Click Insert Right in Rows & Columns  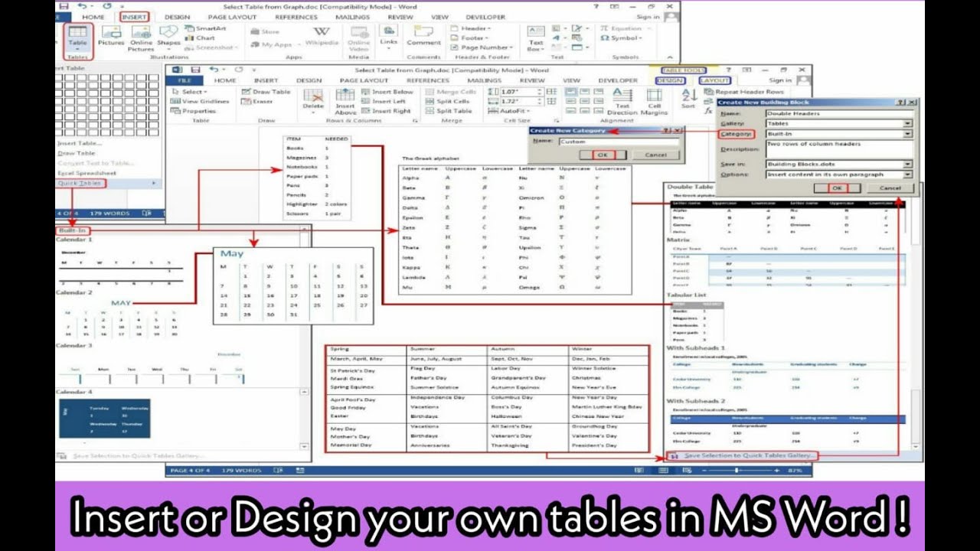386,111
